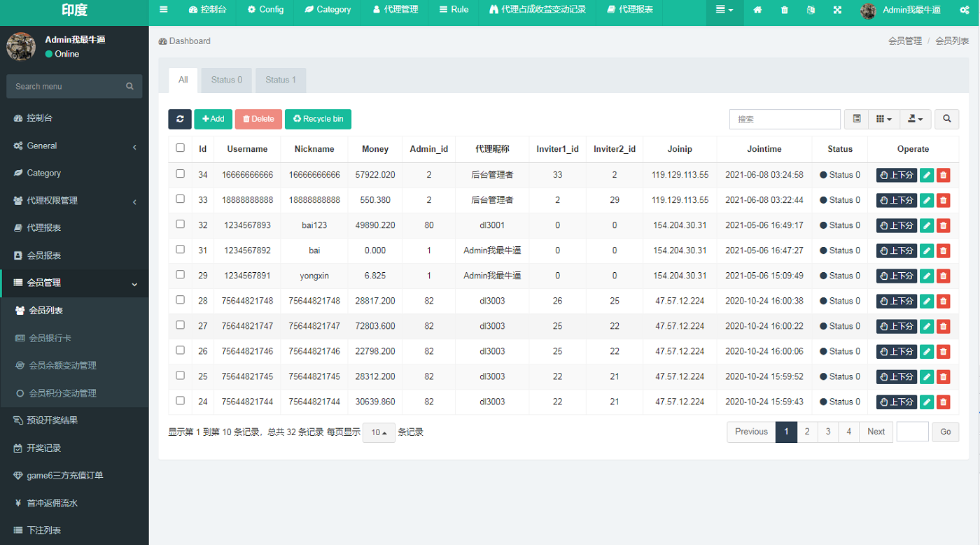Click the home icon in top bar
This screenshot has height=545, width=980.
click(757, 10)
